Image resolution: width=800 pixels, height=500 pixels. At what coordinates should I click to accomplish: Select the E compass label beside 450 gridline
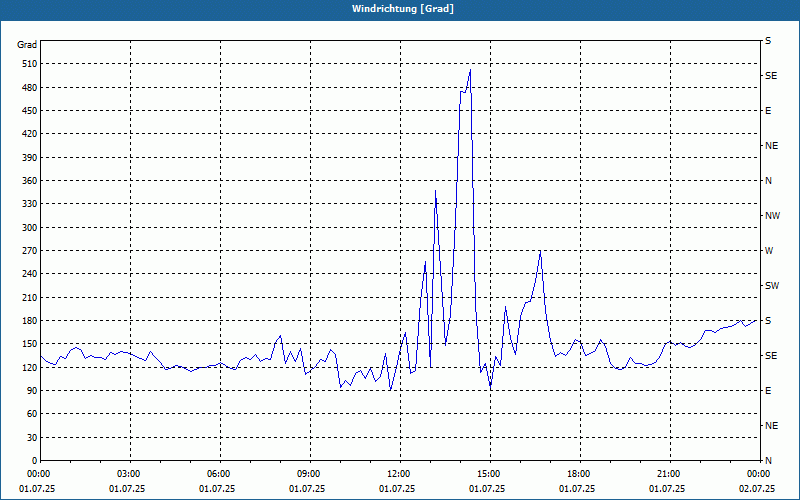(x=768, y=111)
